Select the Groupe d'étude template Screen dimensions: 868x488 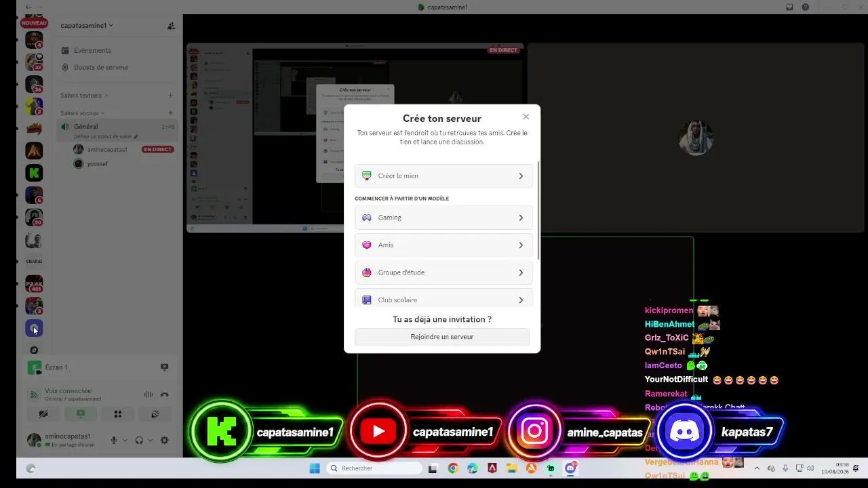[x=443, y=272]
